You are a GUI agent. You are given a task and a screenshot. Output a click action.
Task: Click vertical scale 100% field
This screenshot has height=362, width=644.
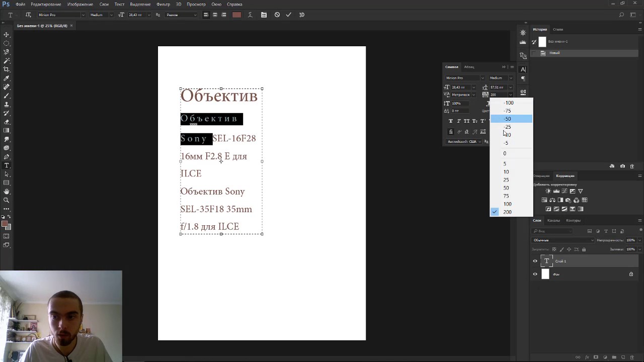[459, 104]
